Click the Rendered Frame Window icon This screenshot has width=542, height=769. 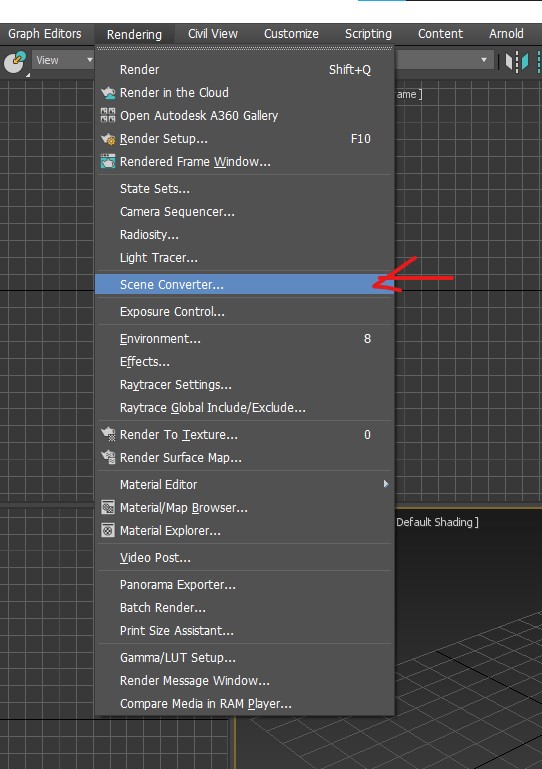point(108,161)
